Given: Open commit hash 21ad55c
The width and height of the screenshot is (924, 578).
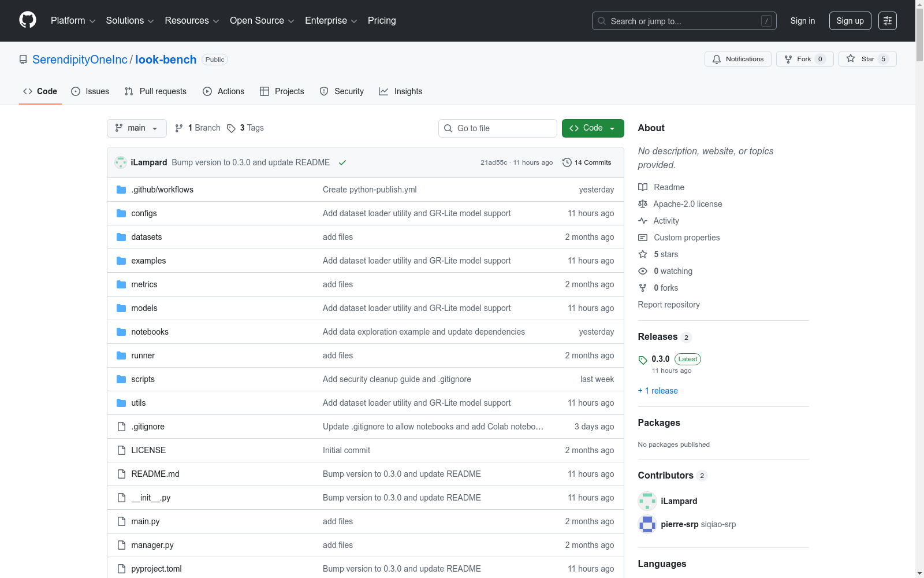Looking at the screenshot, I should pos(494,162).
